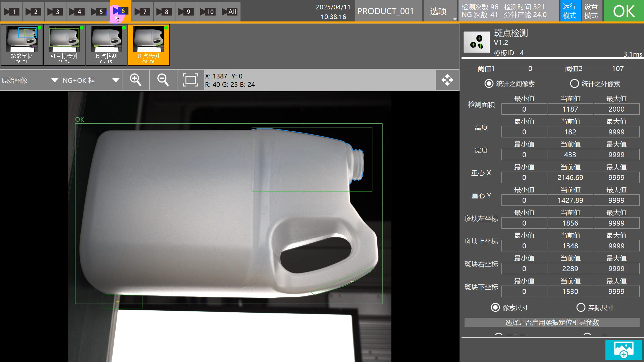
Task: Click the fit-to-window frame icon
Action: pos(191,80)
